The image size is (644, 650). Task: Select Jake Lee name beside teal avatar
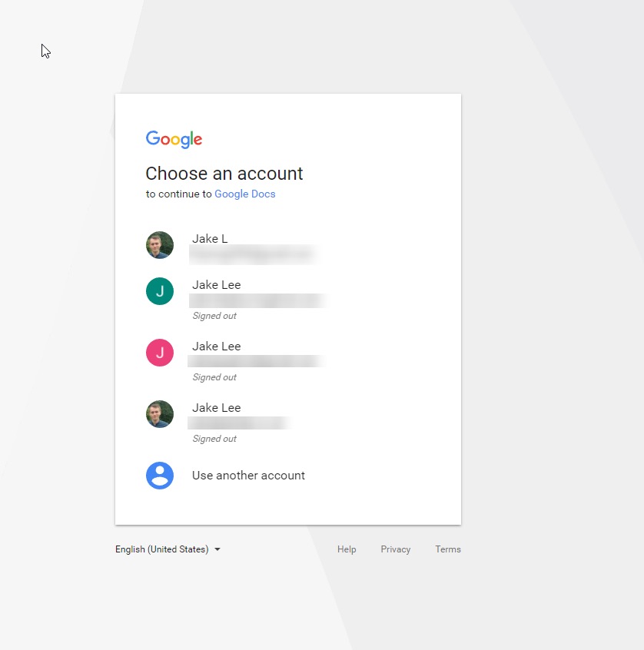[x=217, y=285]
